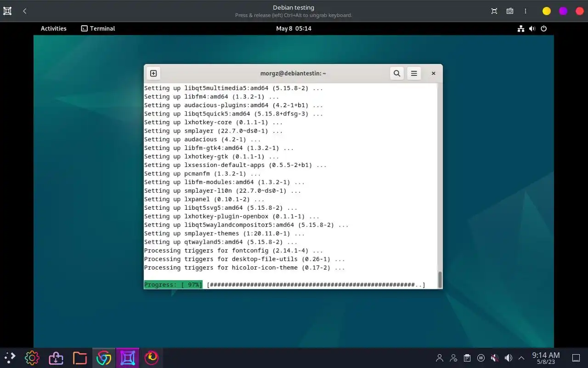The width and height of the screenshot is (588, 368).
Task: Open the red swirl app in taskbar
Action: [x=152, y=358]
